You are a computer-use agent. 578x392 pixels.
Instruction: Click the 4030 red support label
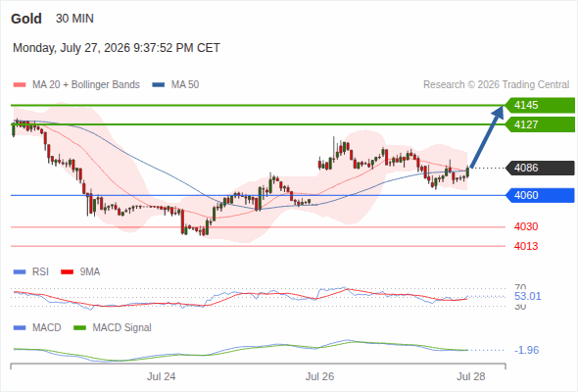526,226
